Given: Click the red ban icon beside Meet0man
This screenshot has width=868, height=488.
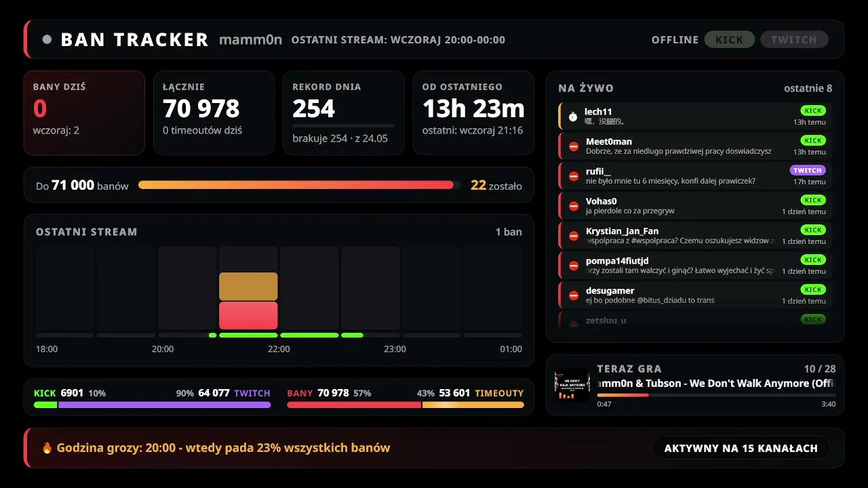Looking at the screenshot, I should (x=574, y=146).
